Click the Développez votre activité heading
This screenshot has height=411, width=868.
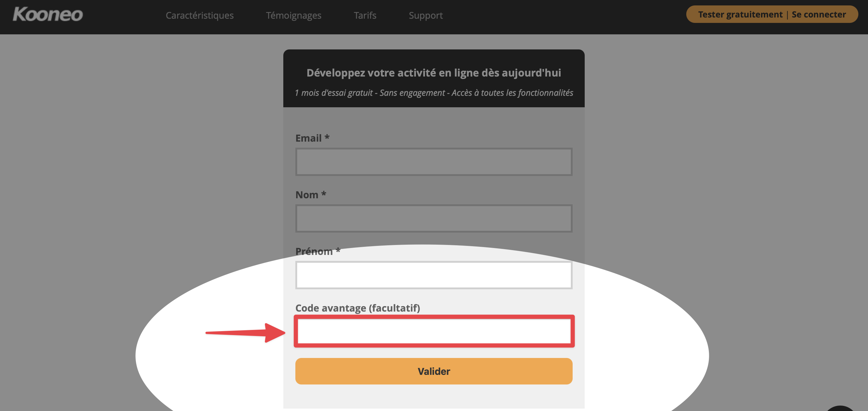tap(434, 73)
